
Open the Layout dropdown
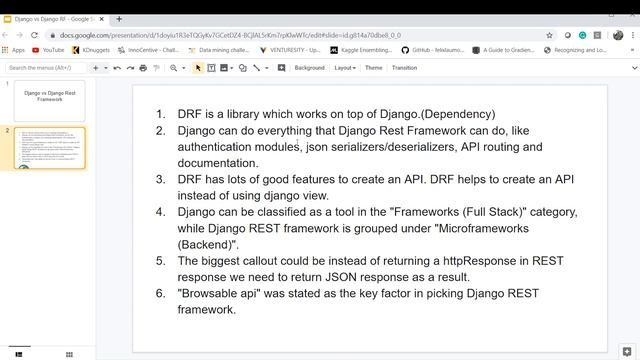(x=345, y=68)
